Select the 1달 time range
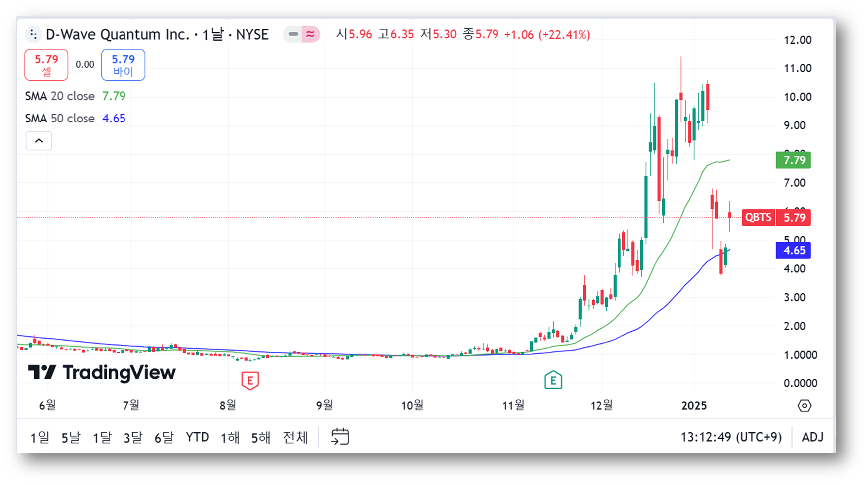 tap(102, 438)
